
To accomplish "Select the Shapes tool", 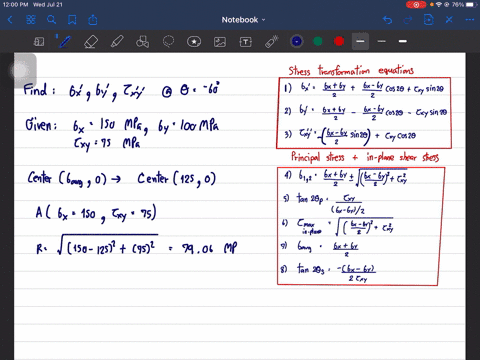I will [142, 42].
